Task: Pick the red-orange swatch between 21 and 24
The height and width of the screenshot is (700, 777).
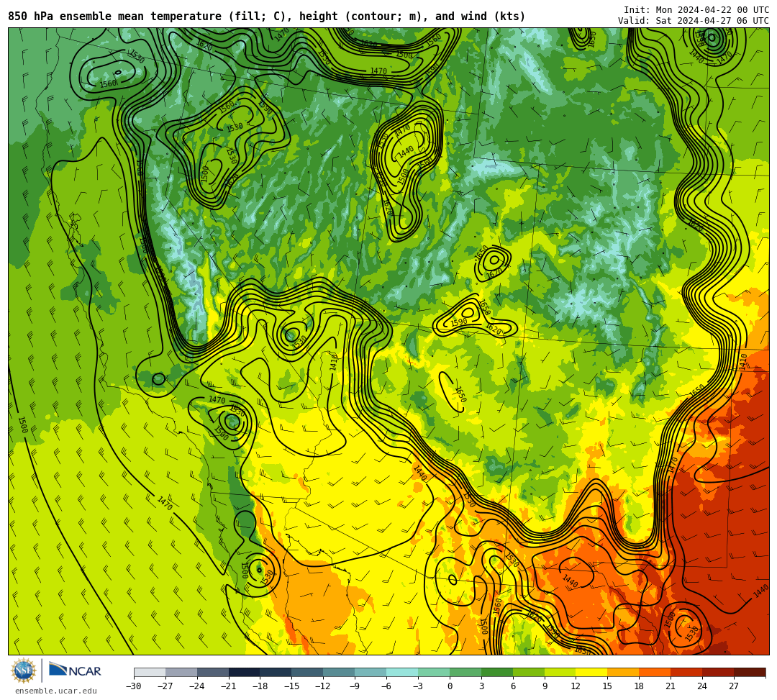Action: tap(687, 672)
